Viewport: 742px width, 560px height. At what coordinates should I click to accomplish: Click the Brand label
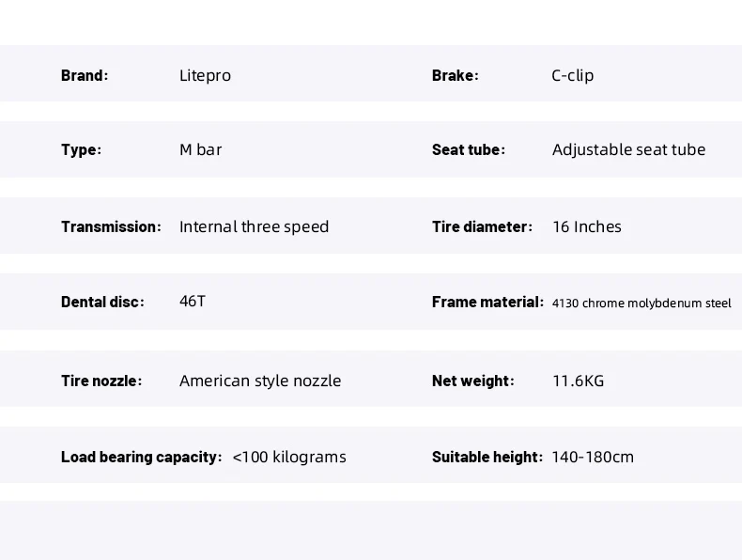[x=85, y=75]
